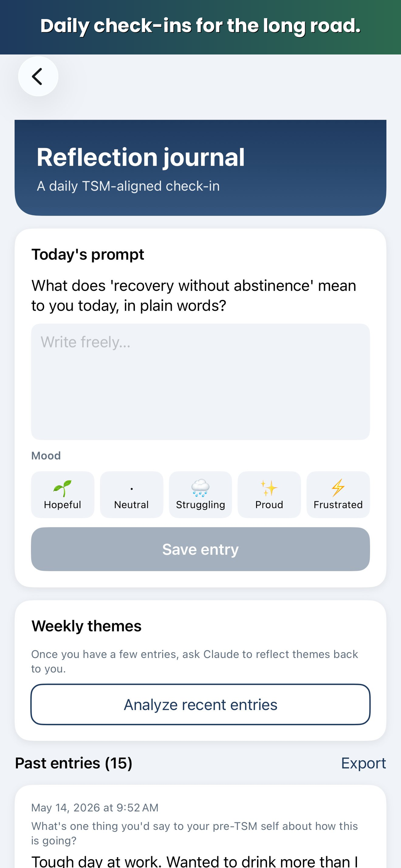Tap the Today's prompt question text
The image size is (401, 868).
(x=194, y=296)
